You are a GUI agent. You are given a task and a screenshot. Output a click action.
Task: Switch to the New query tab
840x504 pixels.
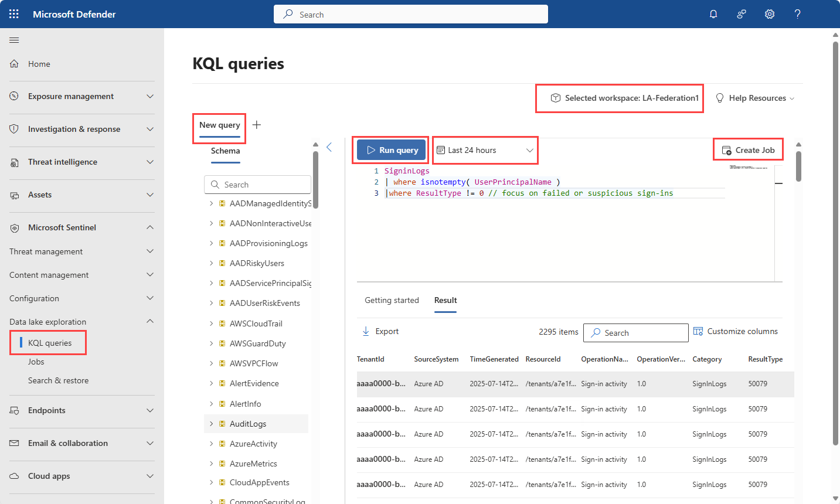pyautogui.click(x=220, y=125)
